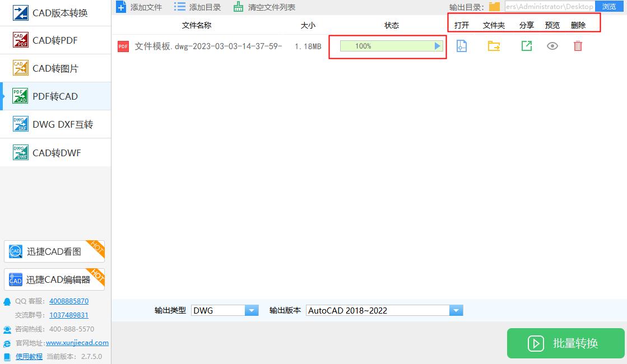627x364 pixels.
Task: Delete the file using the trash icon
Action: pos(578,46)
